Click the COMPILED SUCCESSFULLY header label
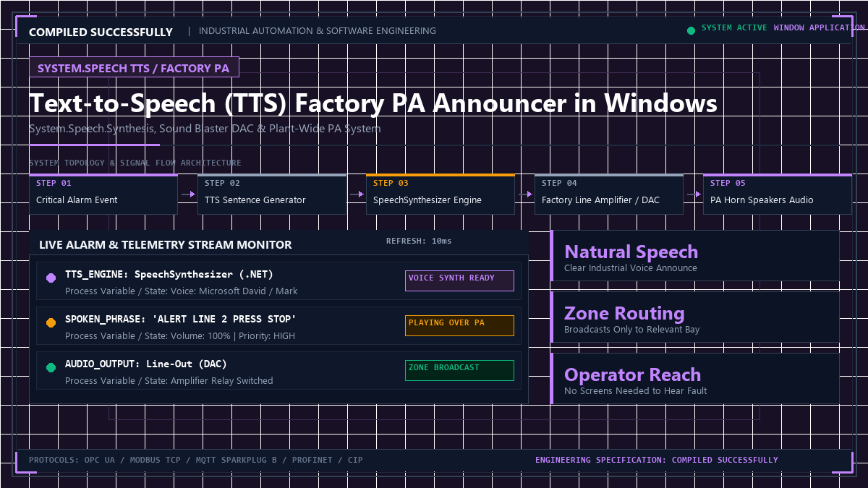The image size is (868, 488). [101, 32]
